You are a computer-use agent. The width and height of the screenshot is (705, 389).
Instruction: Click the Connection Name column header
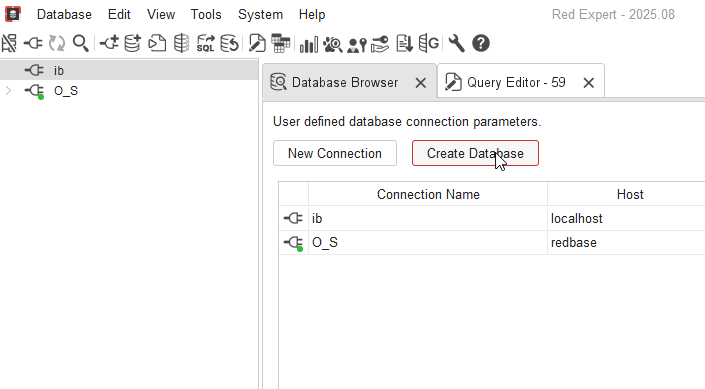428,194
